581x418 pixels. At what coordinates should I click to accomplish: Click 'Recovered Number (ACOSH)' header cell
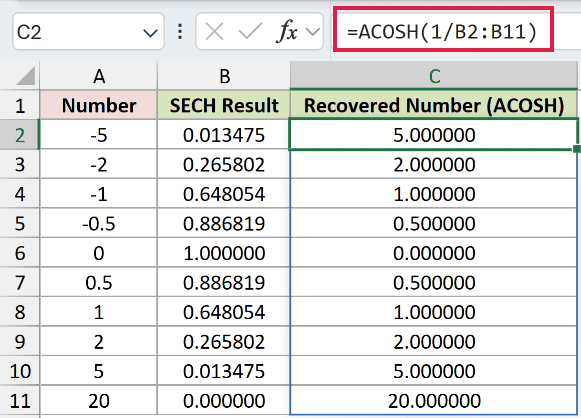[x=434, y=105]
